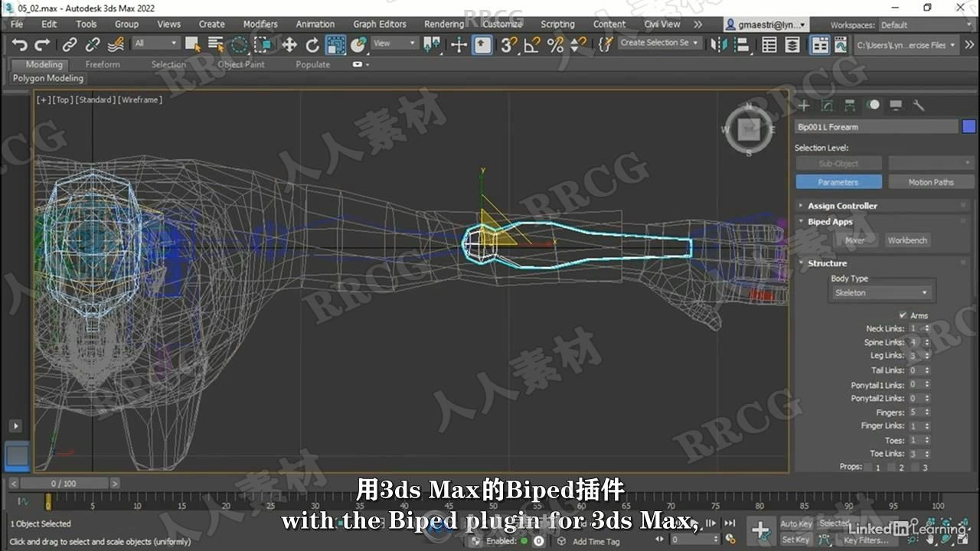Open the Select by Name tool
Viewport: 980px width, 551px height.
216,45
